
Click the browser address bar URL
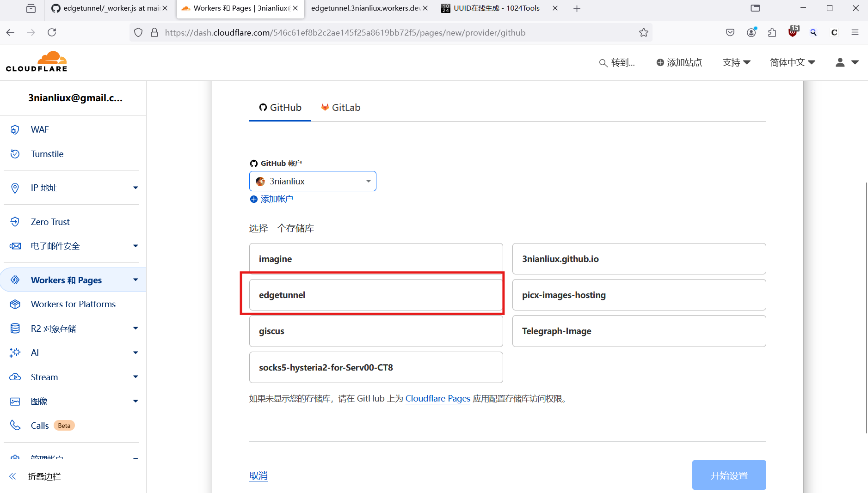(x=345, y=32)
